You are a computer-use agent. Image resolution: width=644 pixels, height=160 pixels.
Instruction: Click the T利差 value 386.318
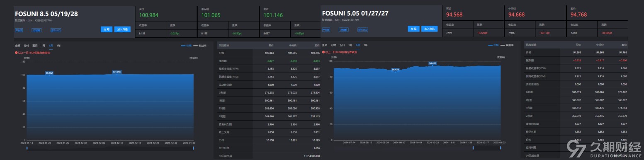point(576,107)
